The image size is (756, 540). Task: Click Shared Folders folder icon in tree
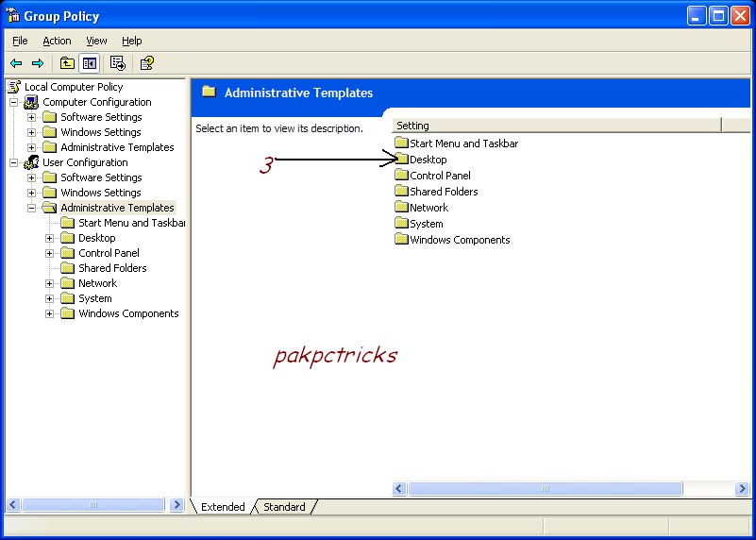[x=68, y=268]
